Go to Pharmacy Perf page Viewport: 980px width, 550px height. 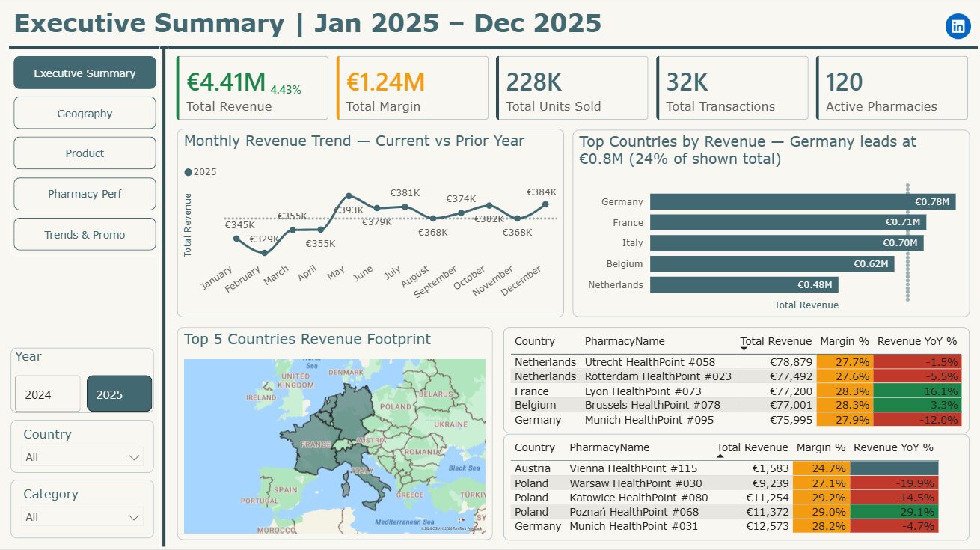pos(85,194)
